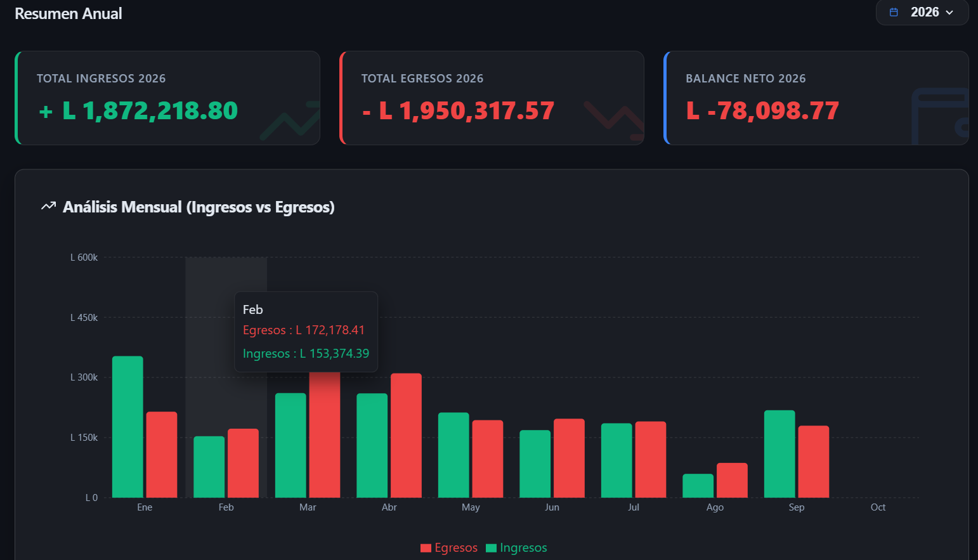Click the calendar icon beside 2026
The image size is (978, 560).
point(894,12)
